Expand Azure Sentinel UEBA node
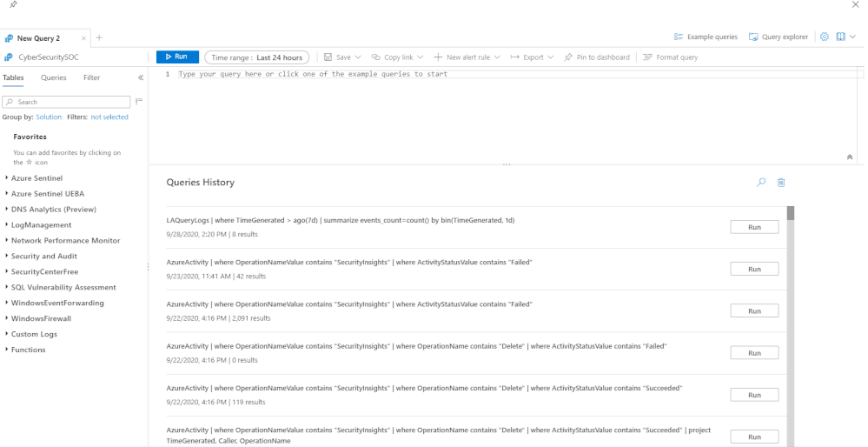 click(6, 194)
